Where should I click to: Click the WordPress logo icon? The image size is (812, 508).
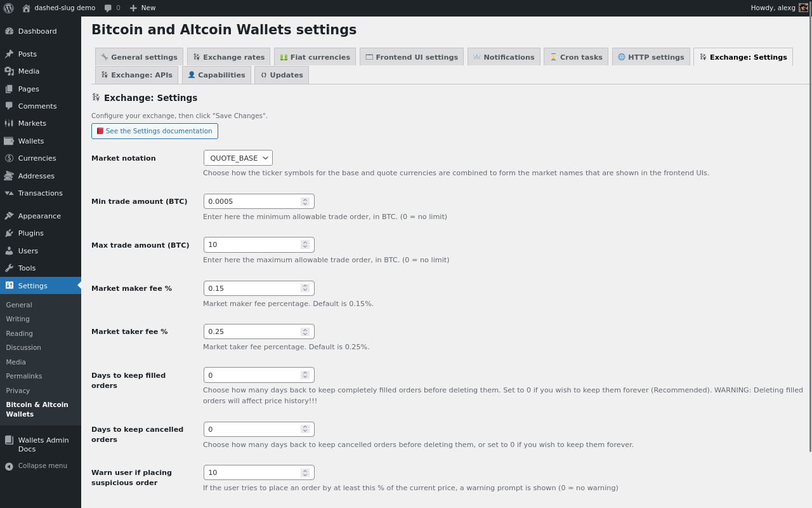(x=8, y=8)
